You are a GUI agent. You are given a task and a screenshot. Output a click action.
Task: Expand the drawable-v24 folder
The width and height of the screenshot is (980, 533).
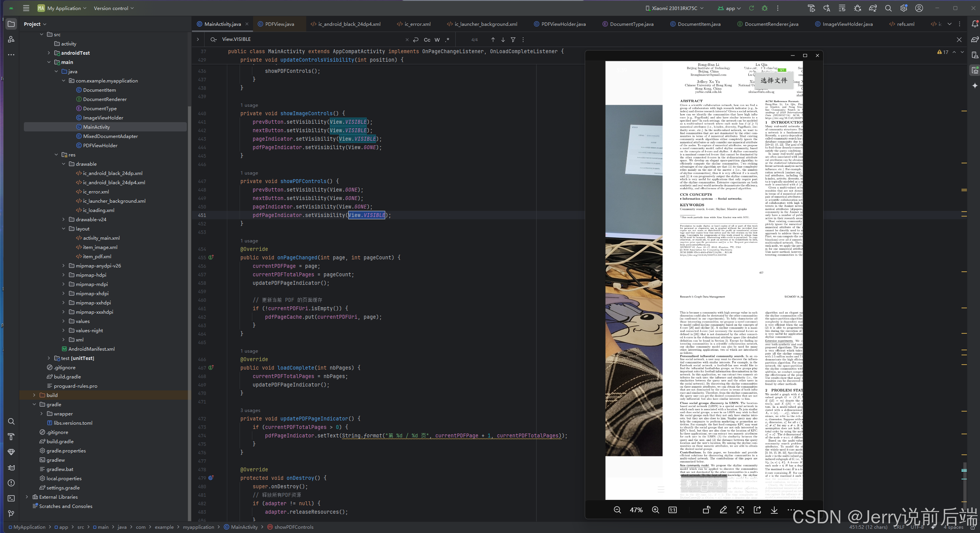tap(64, 219)
